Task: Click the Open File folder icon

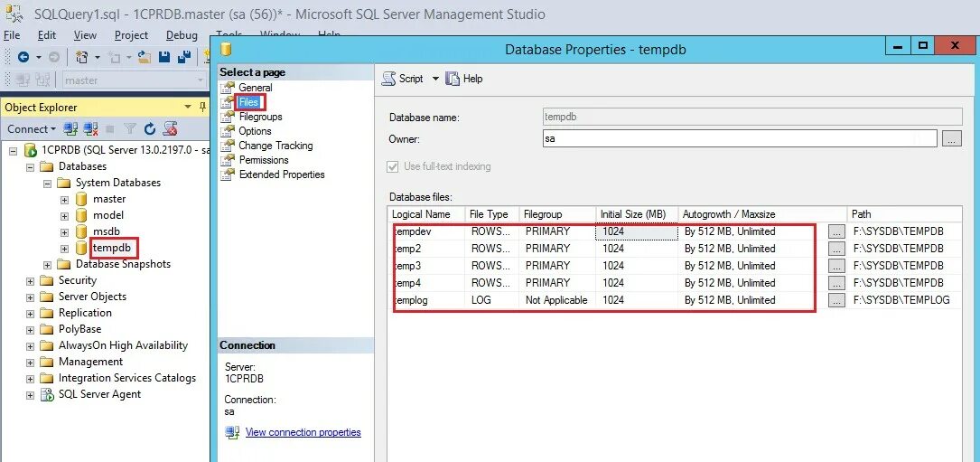Action: pyautogui.click(x=145, y=57)
